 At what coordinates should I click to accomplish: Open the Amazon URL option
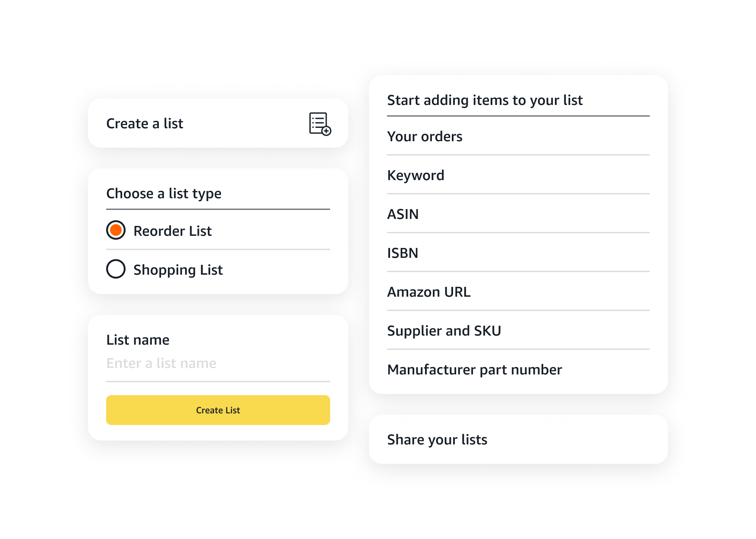(429, 292)
